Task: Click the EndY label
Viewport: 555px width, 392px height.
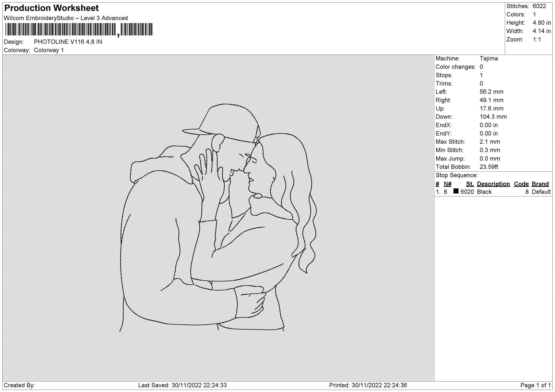Action: coord(444,134)
